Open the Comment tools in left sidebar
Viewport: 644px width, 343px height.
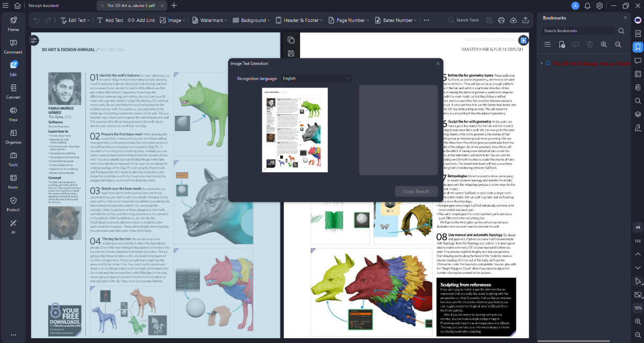[x=13, y=47]
